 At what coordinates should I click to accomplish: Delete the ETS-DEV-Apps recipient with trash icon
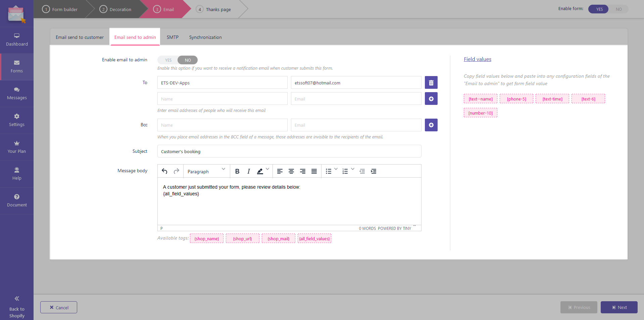click(x=431, y=82)
